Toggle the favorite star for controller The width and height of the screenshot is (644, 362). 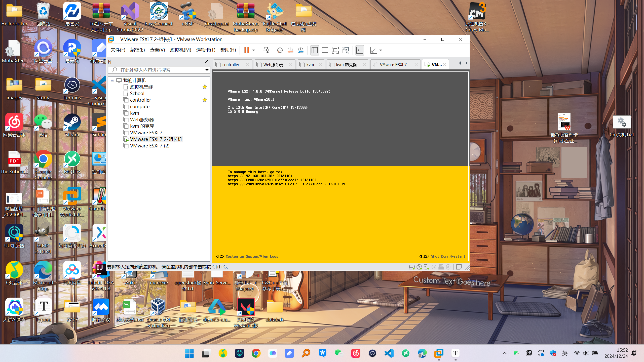coord(205,100)
